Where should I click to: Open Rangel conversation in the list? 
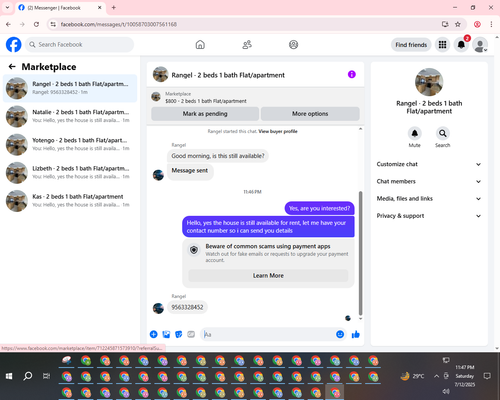tap(70, 88)
